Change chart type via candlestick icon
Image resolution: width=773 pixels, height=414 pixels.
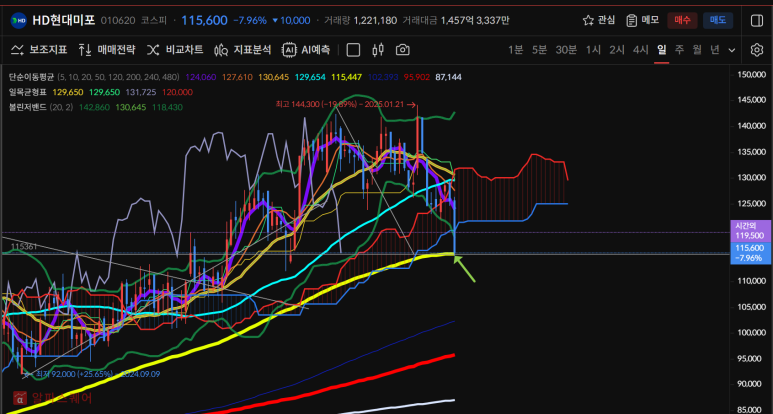click(x=378, y=50)
